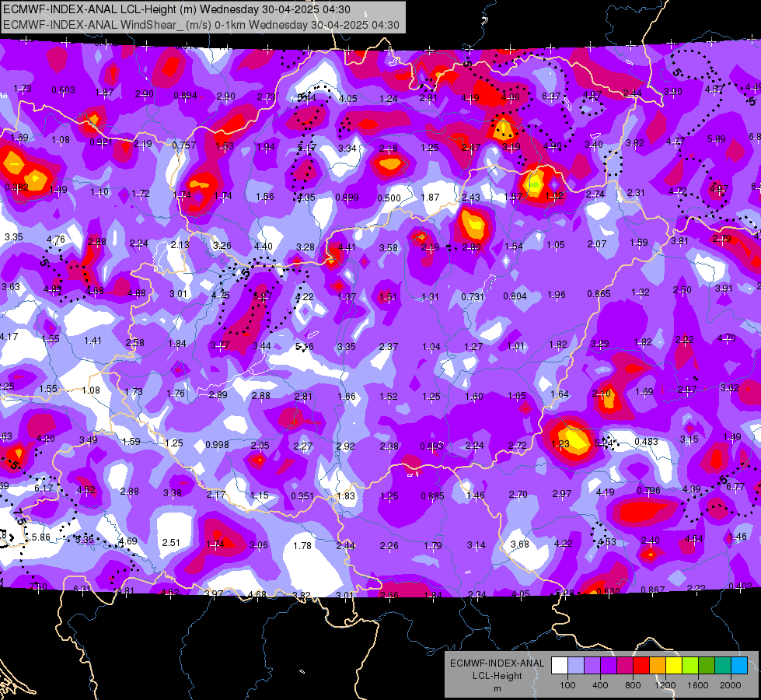Click the wind shear value 3.58
The width and height of the screenshot is (761, 700).
[x=388, y=248]
